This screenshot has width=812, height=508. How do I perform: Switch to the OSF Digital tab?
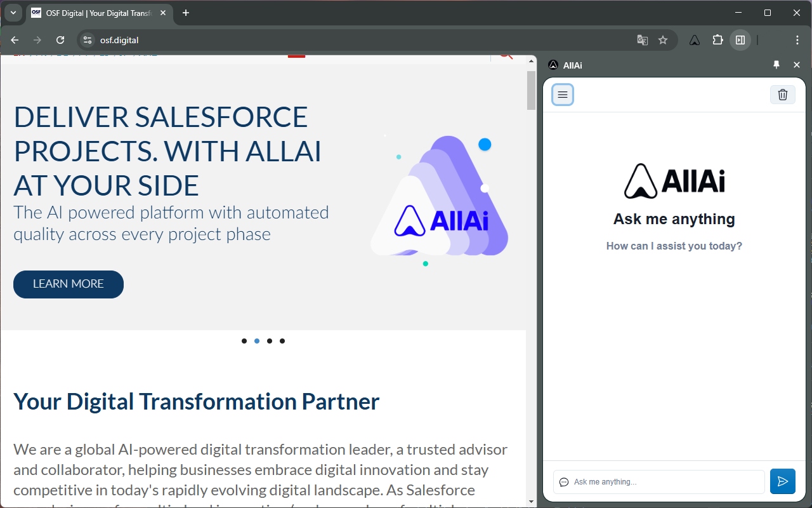tap(95, 13)
